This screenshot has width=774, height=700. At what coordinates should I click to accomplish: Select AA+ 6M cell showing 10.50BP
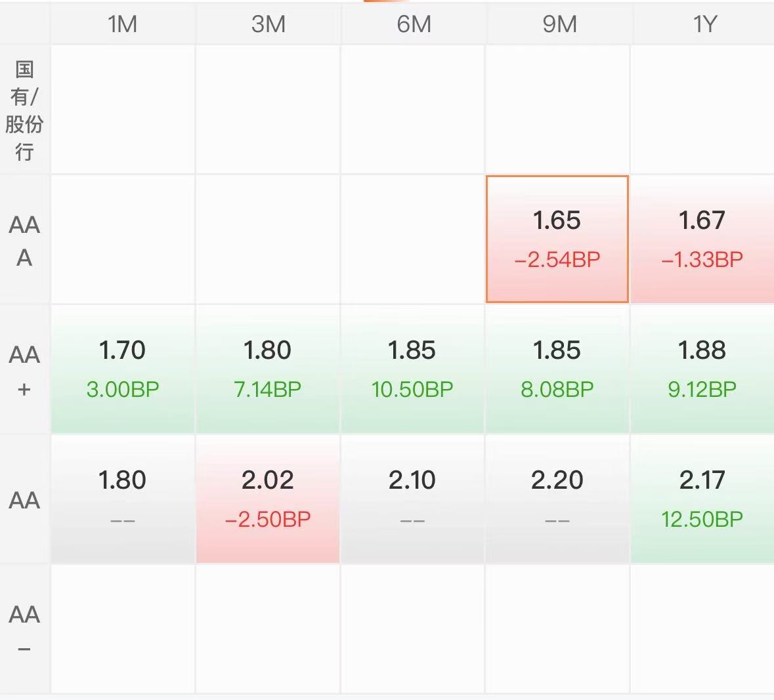coord(412,369)
